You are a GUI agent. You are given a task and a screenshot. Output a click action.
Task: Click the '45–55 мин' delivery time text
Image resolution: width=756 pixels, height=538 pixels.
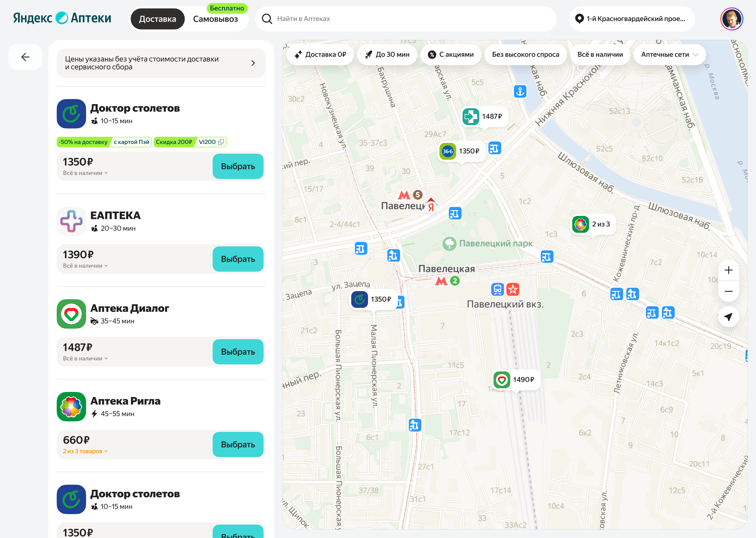117,414
